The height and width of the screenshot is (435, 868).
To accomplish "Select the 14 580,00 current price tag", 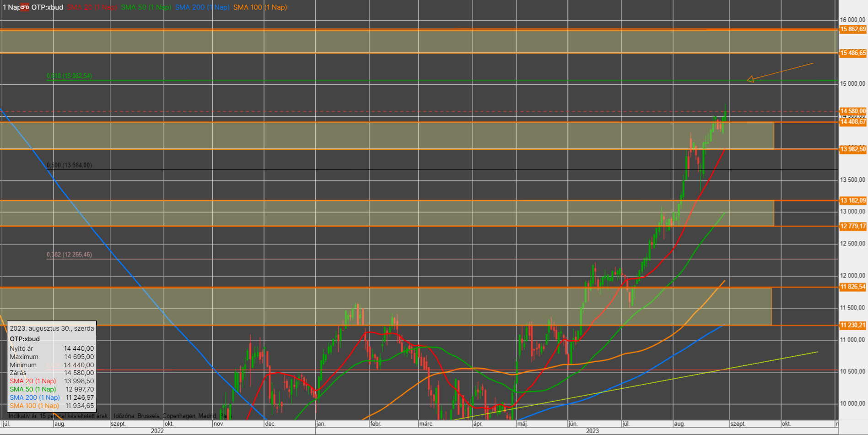I will (x=853, y=111).
